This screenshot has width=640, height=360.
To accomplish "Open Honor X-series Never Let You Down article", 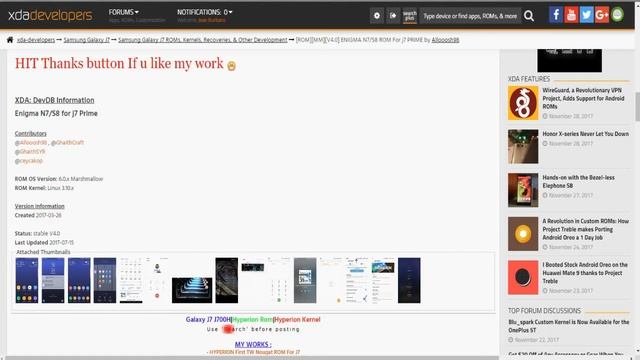I will (585, 134).
